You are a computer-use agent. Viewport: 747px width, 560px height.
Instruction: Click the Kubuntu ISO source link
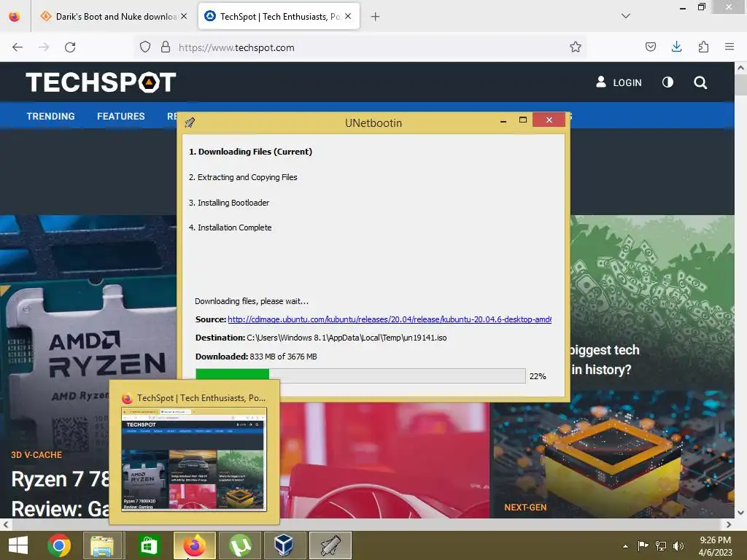(x=390, y=319)
